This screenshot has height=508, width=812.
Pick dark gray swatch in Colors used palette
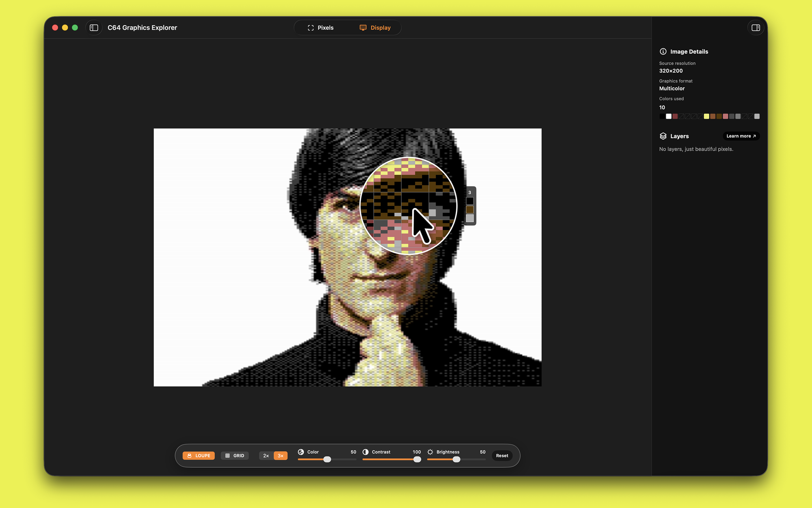[732, 117]
